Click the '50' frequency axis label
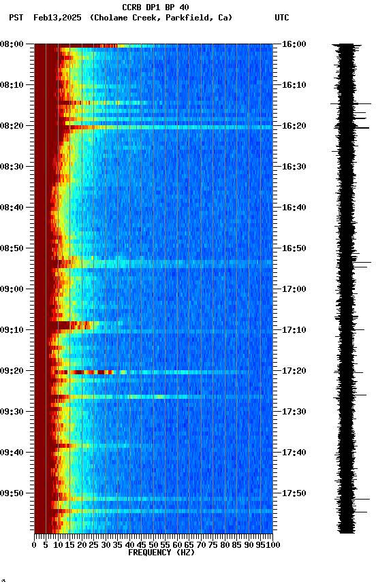Viewport: 376px width, 588px height. pyautogui.click(x=153, y=546)
